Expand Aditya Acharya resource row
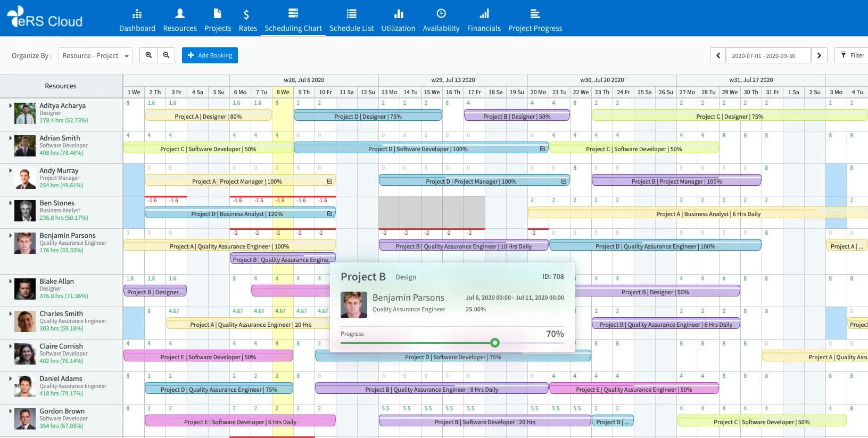 tap(10, 105)
